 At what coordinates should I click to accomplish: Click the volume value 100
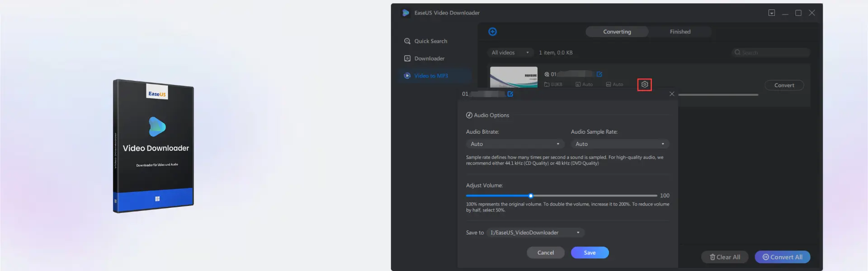click(665, 196)
